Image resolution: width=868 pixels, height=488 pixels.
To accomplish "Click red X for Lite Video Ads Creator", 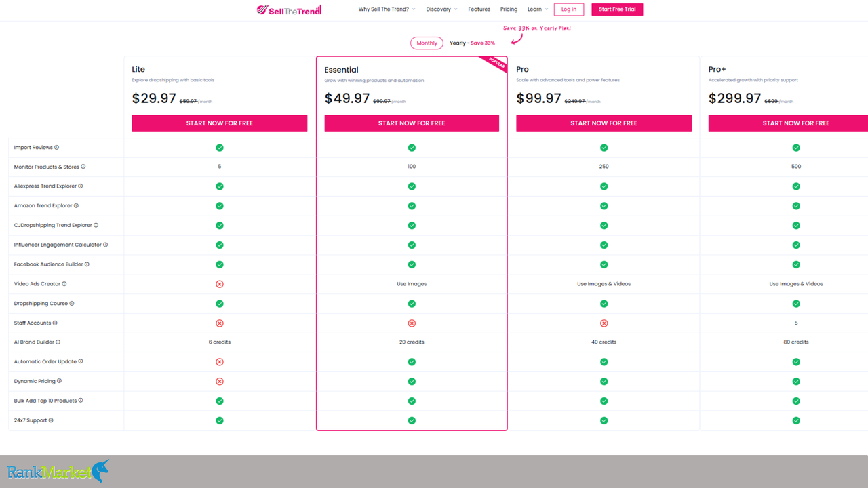I will (220, 284).
